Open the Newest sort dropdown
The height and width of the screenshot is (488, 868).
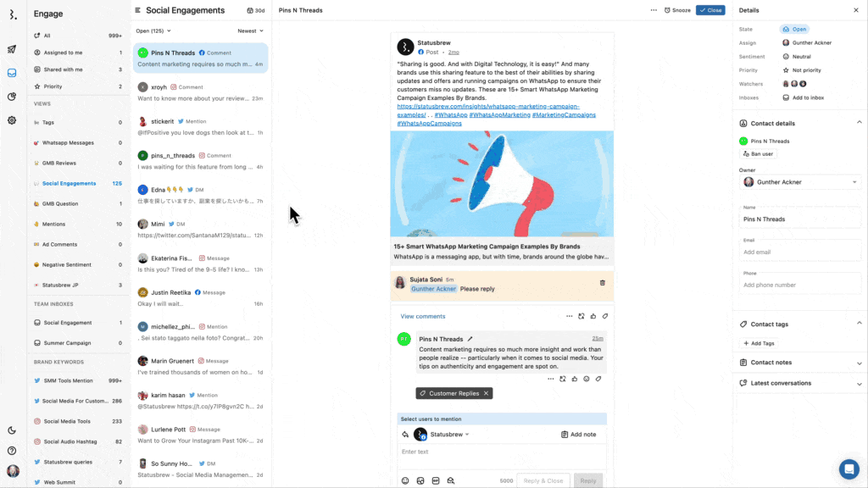tap(250, 30)
